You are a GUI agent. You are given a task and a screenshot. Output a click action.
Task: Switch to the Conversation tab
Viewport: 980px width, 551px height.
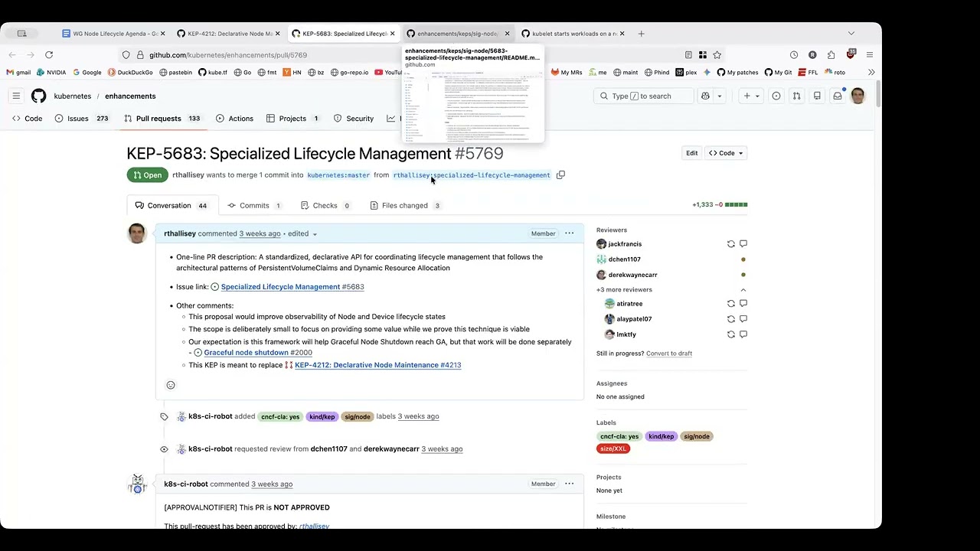(x=171, y=205)
